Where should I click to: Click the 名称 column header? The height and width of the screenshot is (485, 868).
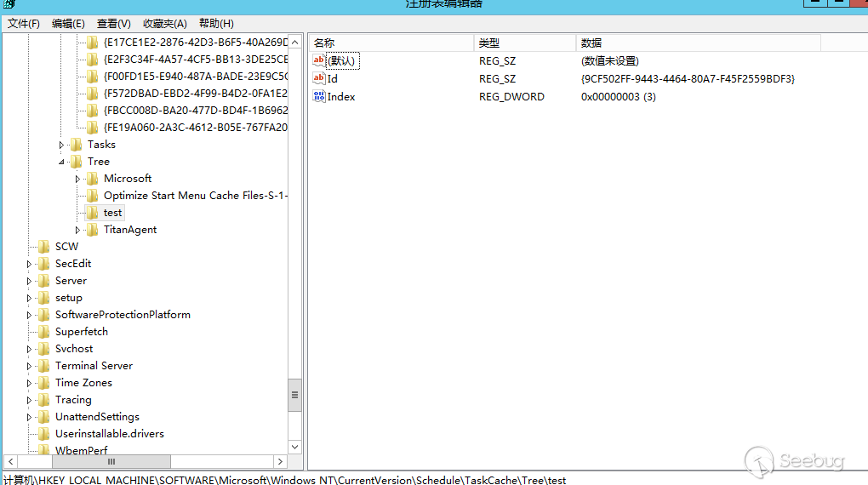391,43
